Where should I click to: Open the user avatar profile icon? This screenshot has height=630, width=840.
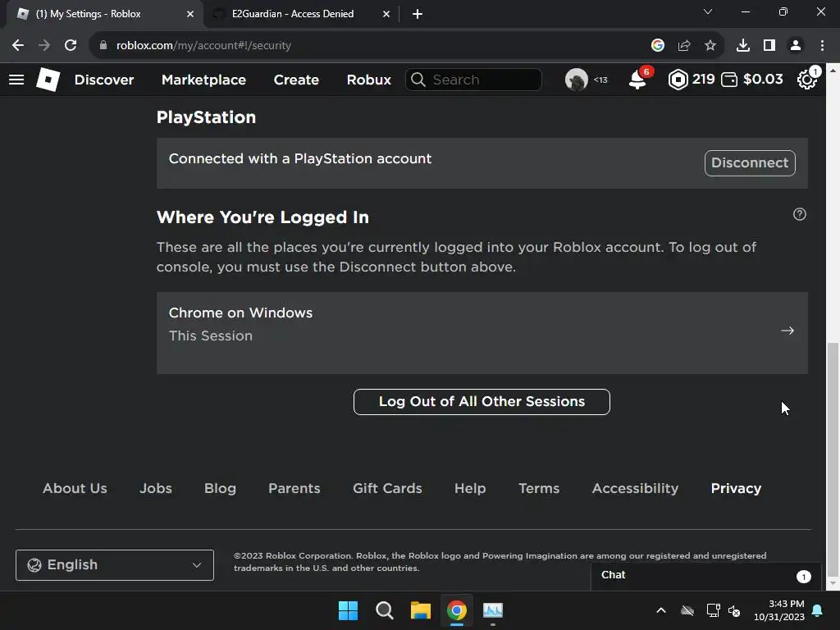click(x=577, y=80)
